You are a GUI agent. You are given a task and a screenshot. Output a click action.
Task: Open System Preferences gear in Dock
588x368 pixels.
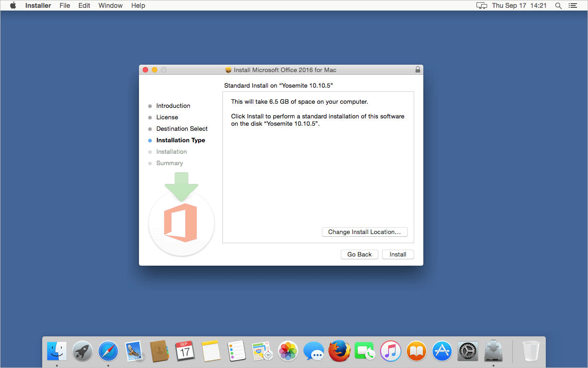(468, 351)
